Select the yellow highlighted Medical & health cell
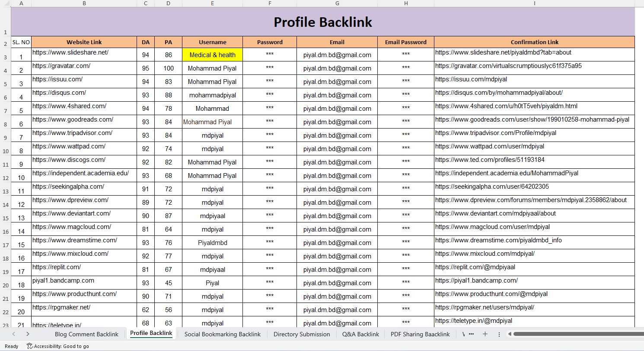Screen dimensions: 644x351 coord(212,55)
